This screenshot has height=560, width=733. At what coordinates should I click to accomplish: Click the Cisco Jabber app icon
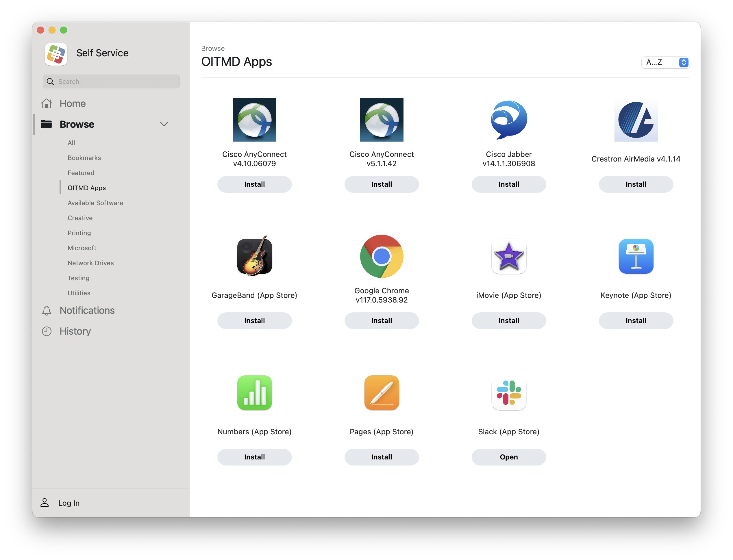pyautogui.click(x=509, y=120)
